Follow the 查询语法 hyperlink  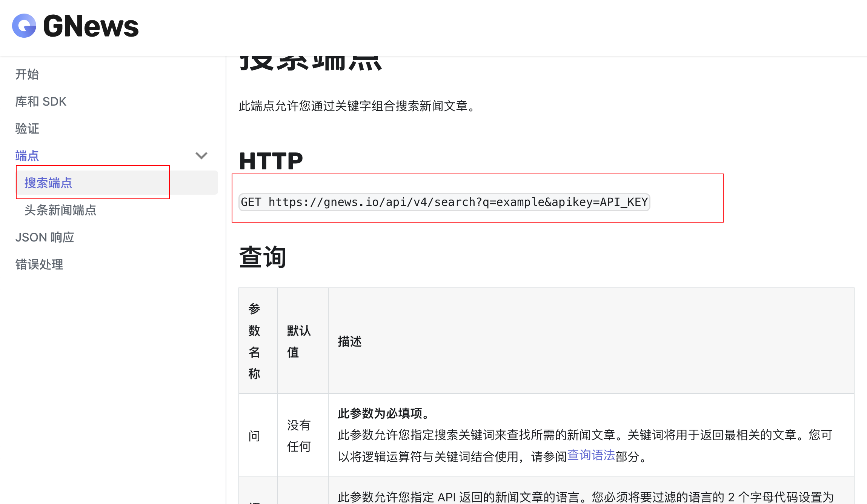tap(591, 455)
